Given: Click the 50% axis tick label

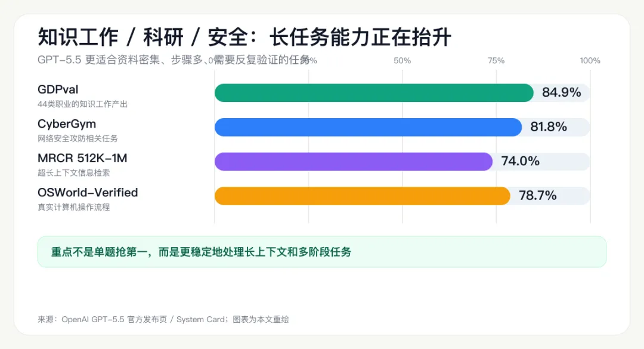Looking at the screenshot, I should click(x=402, y=61).
